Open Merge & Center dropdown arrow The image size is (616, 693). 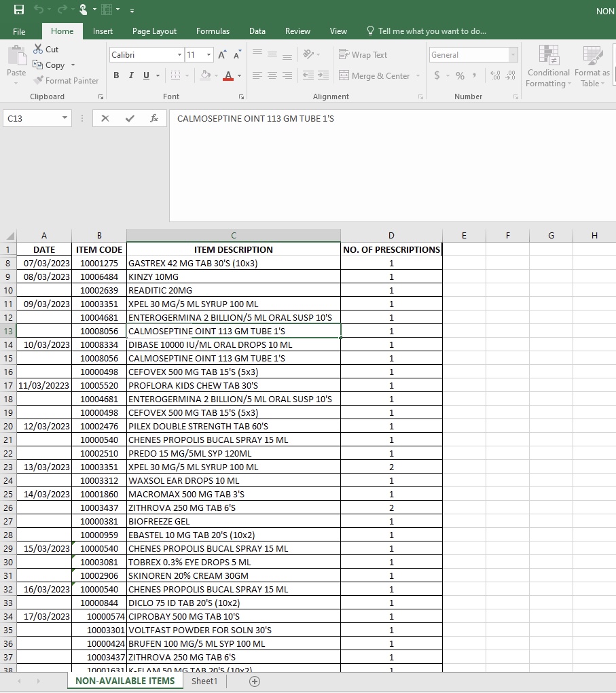[x=418, y=75]
